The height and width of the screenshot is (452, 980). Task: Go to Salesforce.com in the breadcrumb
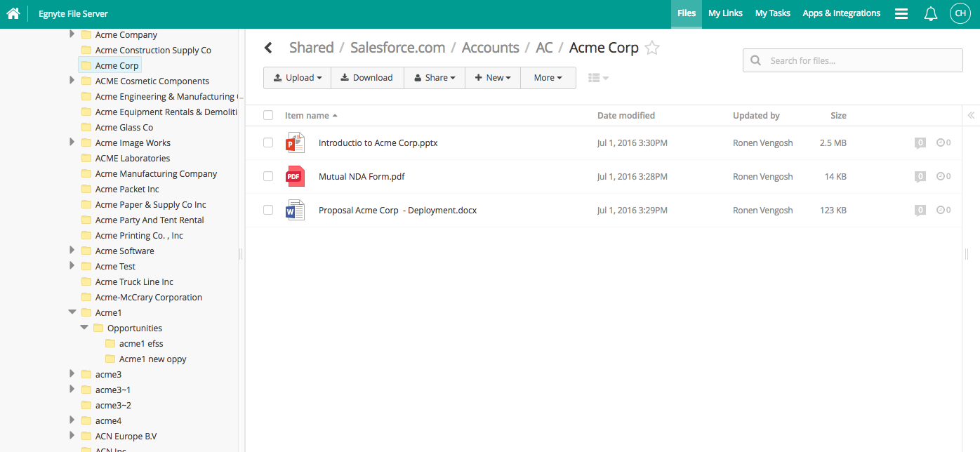[398, 48]
